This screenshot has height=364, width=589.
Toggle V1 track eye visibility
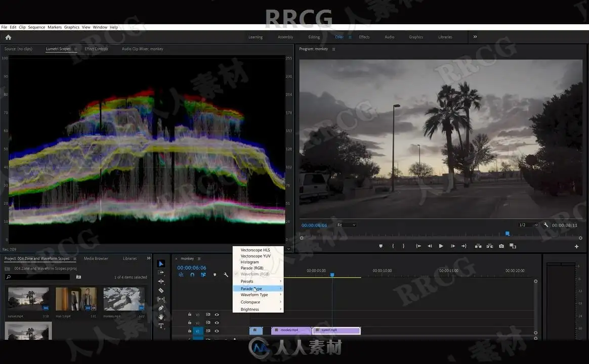217,331
